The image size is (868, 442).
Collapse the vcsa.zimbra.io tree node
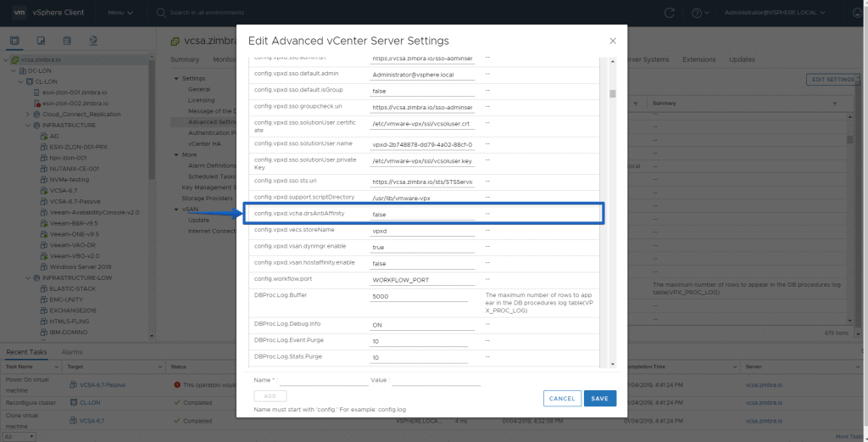pyautogui.click(x=7, y=60)
